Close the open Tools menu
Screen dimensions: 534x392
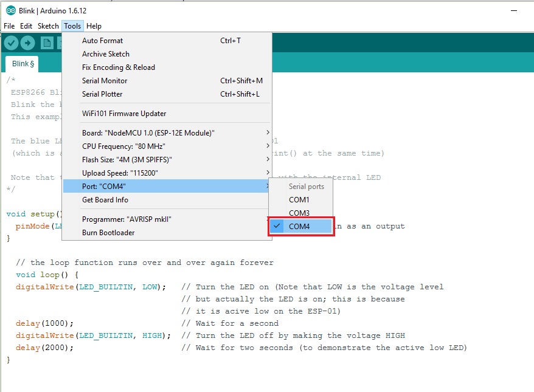pyautogui.click(x=72, y=26)
